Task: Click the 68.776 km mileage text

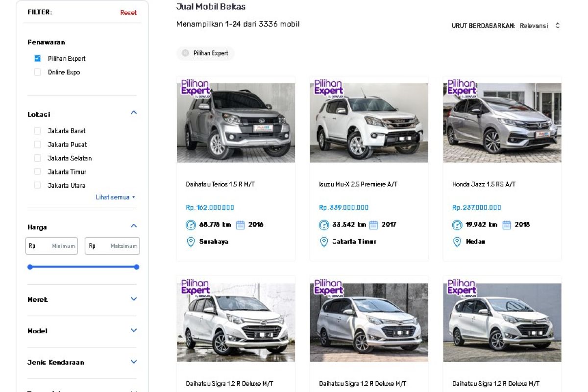Action: tap(214, 225)
